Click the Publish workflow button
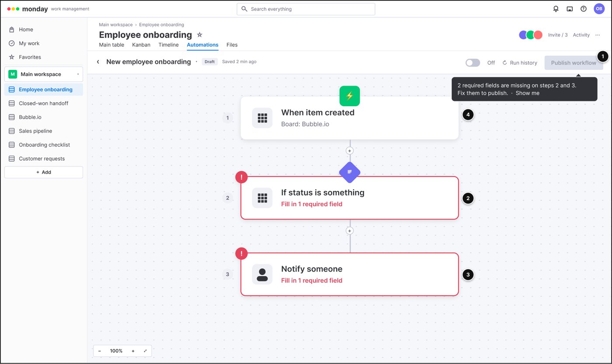Image resolution: width=612 pixels, height=364 pixels. coord(574,62)
